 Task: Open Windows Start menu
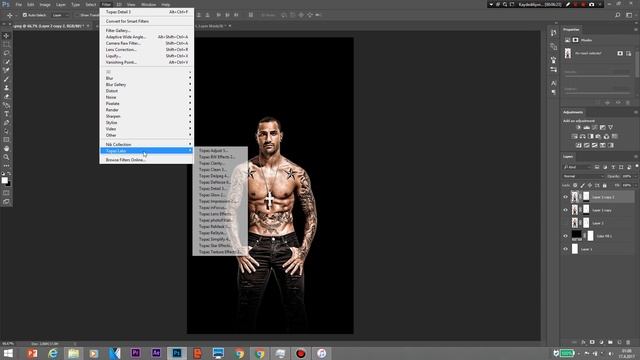coord(8,353)
